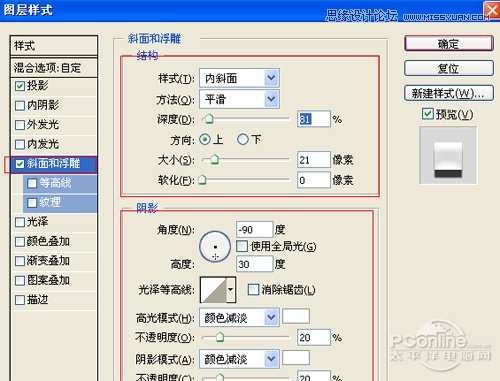
Task: Enable the 颜色叠加 checkbox
Action: tap(20, 242)
